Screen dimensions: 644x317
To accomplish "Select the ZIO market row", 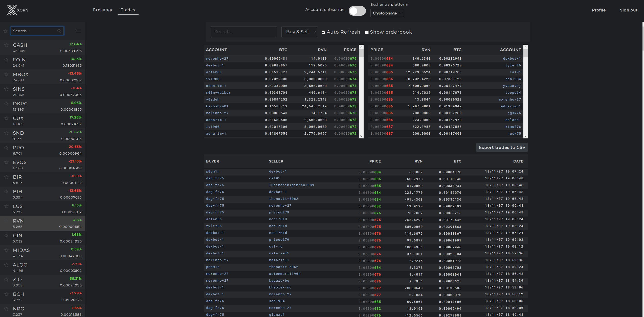I will coord(42,282).
